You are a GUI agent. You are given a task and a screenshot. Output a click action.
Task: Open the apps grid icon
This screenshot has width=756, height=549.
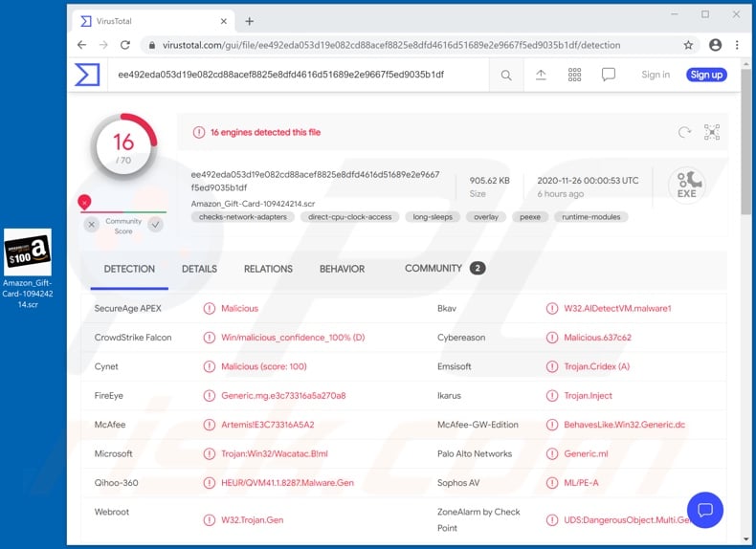click(x=574, y=75)
